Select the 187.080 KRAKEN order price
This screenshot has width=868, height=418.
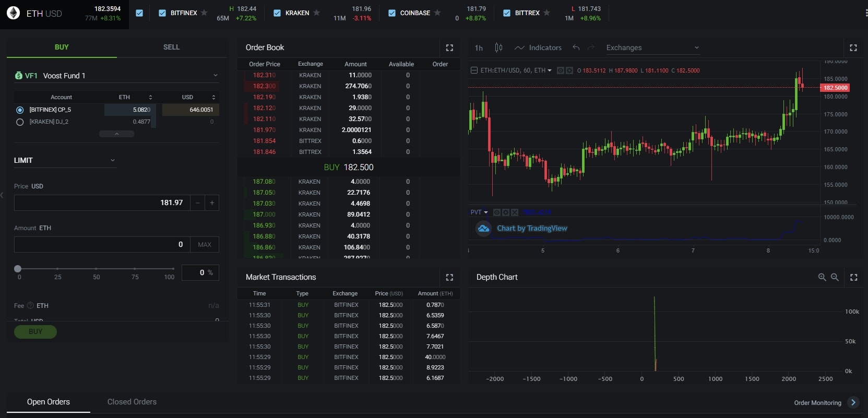(x=264, y=182)
